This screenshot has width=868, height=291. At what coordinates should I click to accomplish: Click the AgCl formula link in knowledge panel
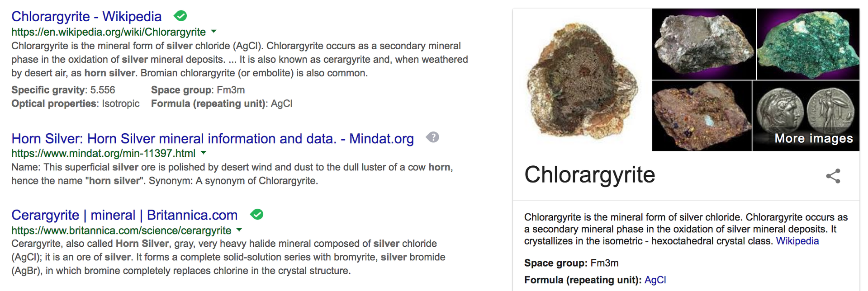655,280
